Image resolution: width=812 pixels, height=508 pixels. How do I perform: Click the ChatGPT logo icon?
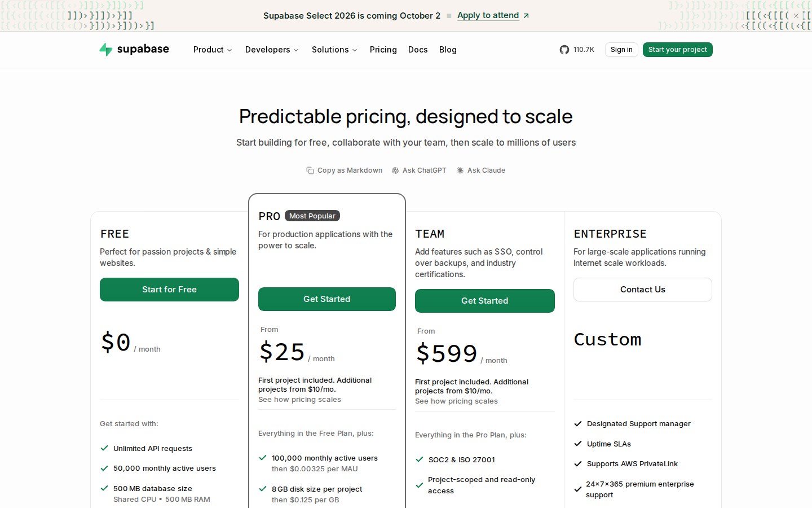[395, 170]
